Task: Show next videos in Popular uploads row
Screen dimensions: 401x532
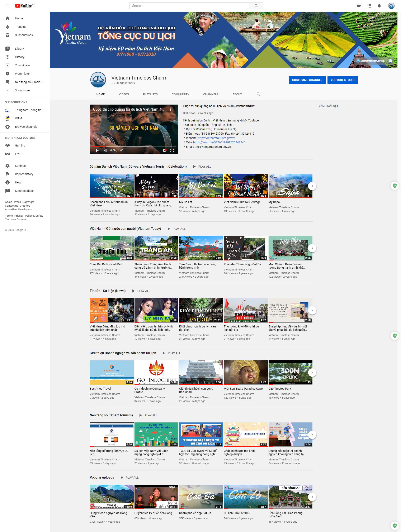Action: pos(312,497)
